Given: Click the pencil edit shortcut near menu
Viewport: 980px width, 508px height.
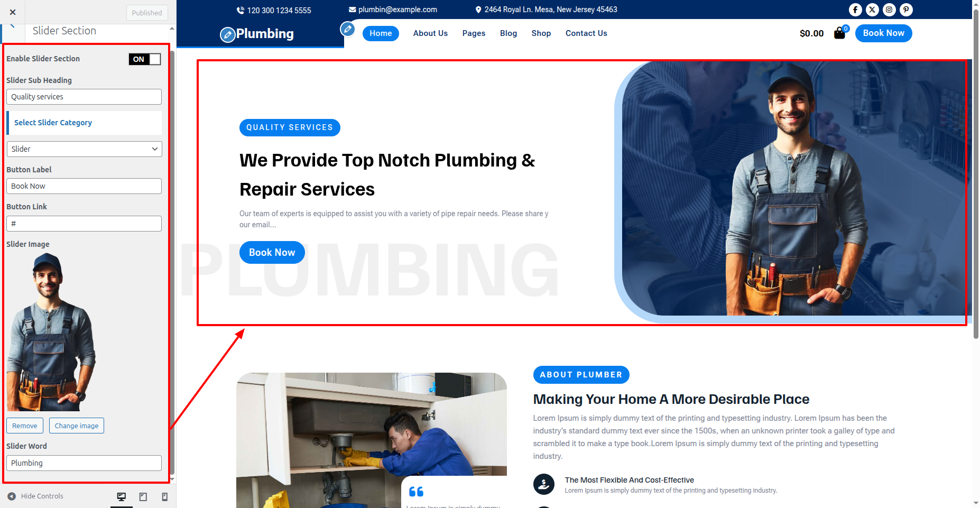Looking at the screenshot, I should pos(347,29).
